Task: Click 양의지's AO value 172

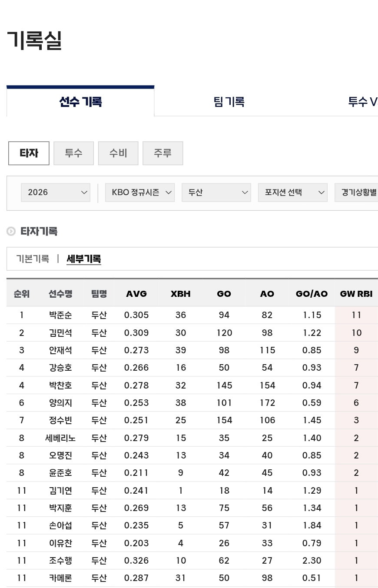Action: tap(267, 403)
